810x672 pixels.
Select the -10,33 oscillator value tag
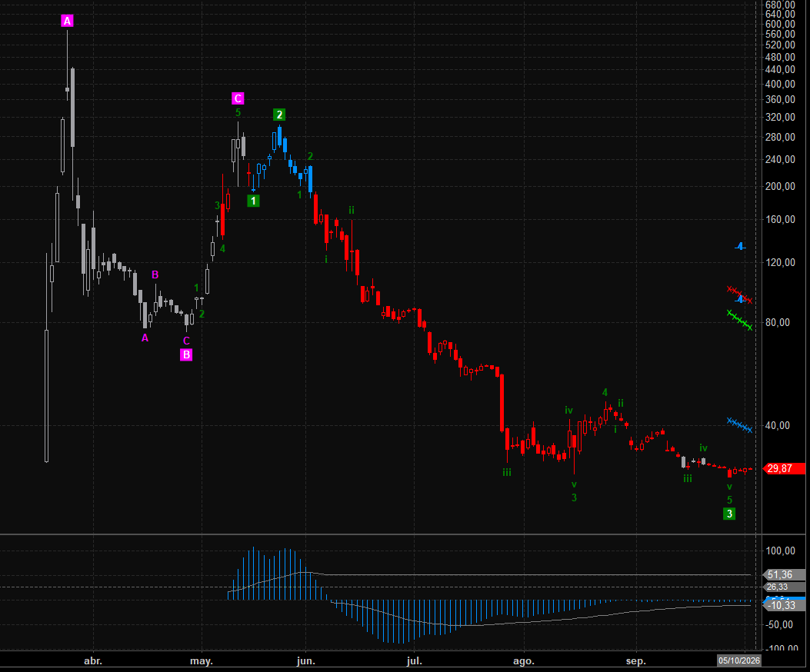click(784, 605)
